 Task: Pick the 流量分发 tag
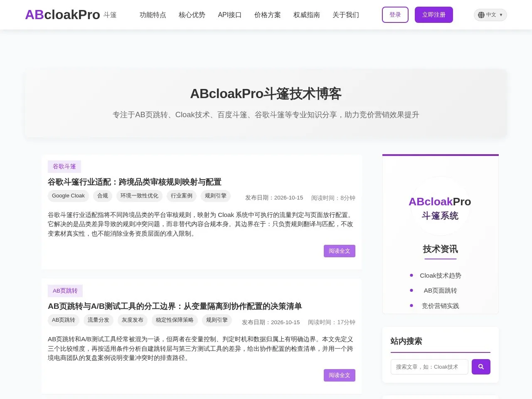99,320
